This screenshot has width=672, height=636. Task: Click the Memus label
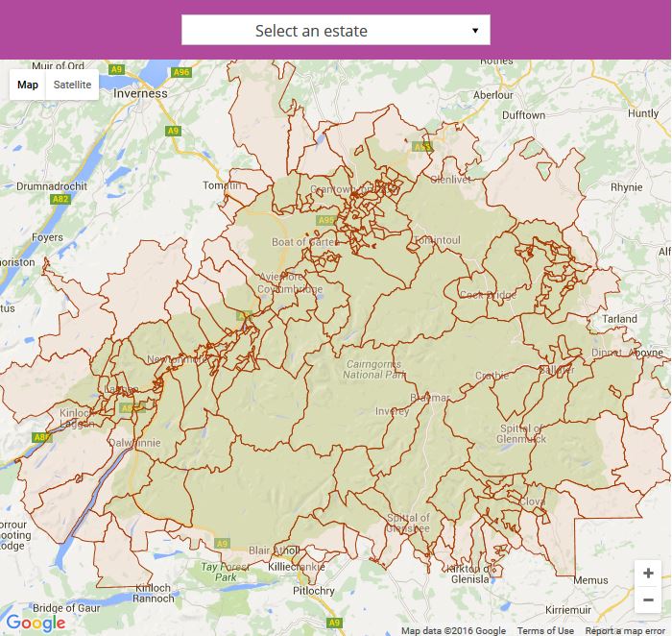(x=590, y=580)
